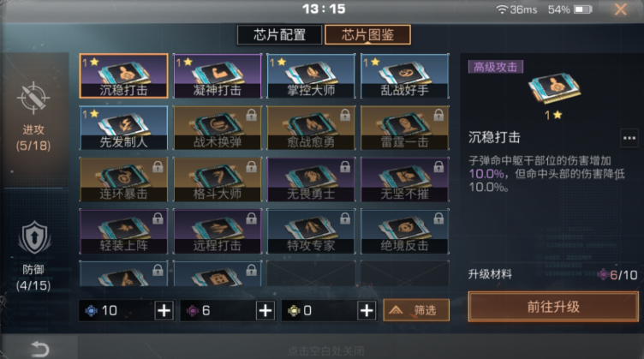Viewport: 644px width, 359px height.
Task: Open the three-dots more options menu
Action: pyautogui.click(x=629, y=138)
